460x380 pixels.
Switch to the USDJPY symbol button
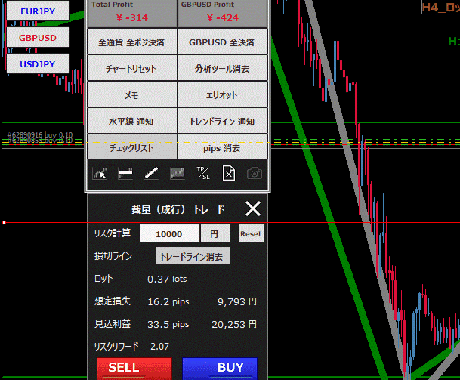point(38,63)
